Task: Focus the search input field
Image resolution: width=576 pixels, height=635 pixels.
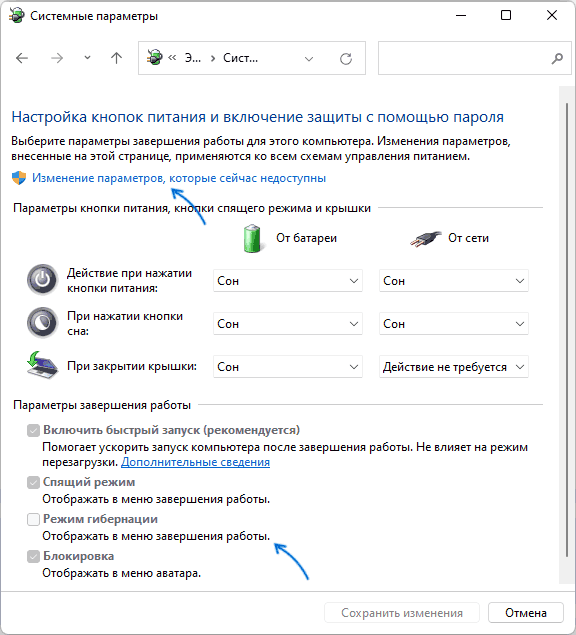Action: point(474,58)
